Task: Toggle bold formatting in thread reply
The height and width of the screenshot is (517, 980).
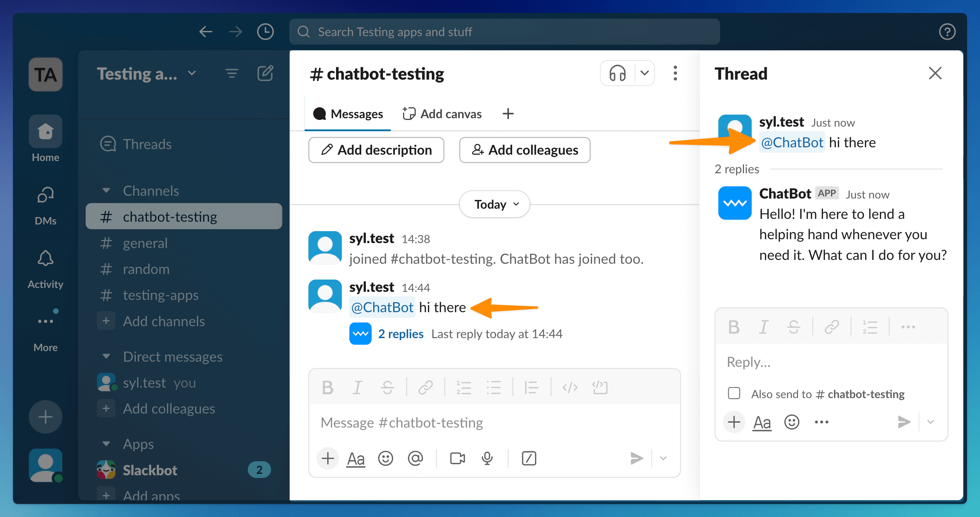Action: [733, 327]
